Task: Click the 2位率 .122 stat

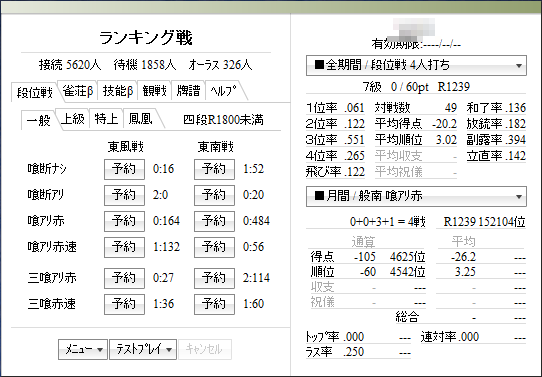Action: (335, 124)
